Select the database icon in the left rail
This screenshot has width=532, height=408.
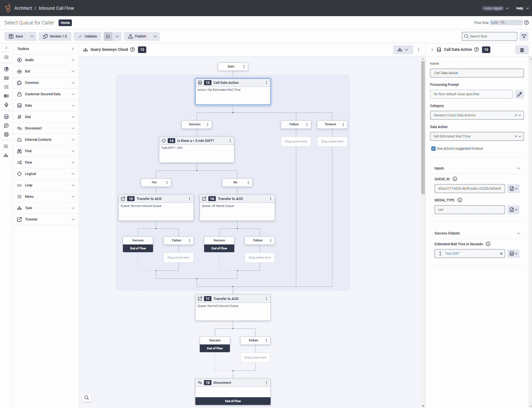pos(6,117)
